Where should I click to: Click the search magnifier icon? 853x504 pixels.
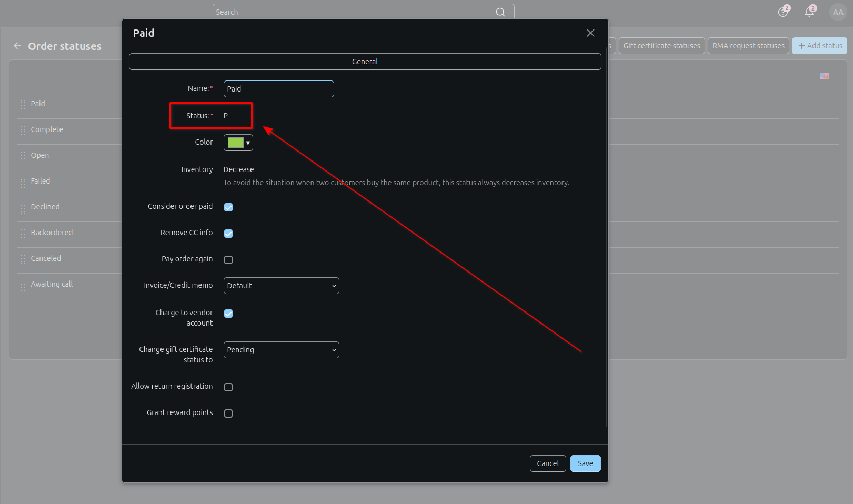[500, 12]
